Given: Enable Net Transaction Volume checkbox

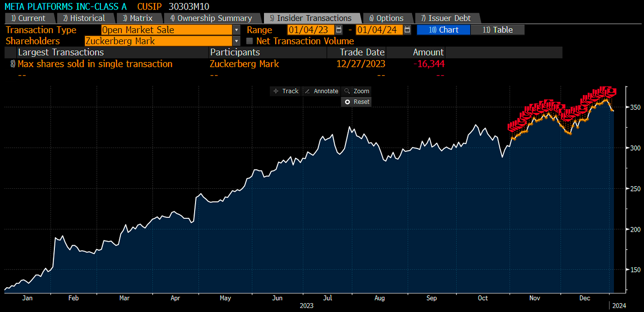Looking at the screenshot, I should pos(249,41).
